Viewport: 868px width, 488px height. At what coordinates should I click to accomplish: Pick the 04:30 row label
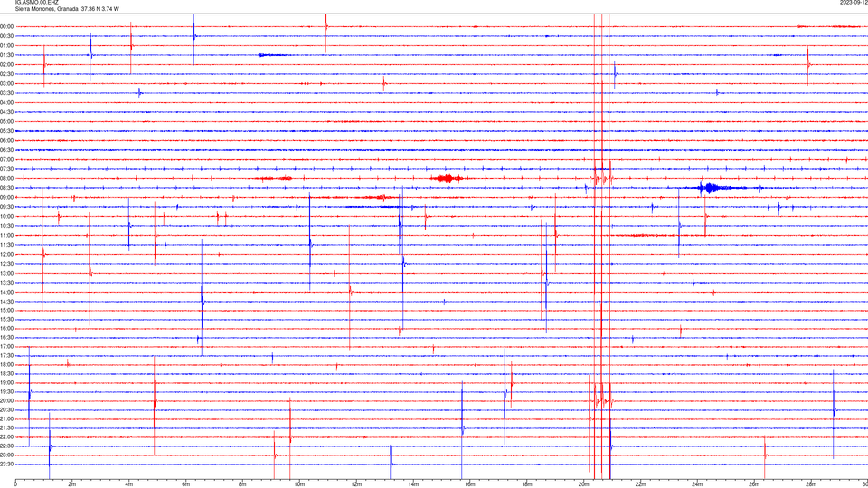tap(7, 112)
